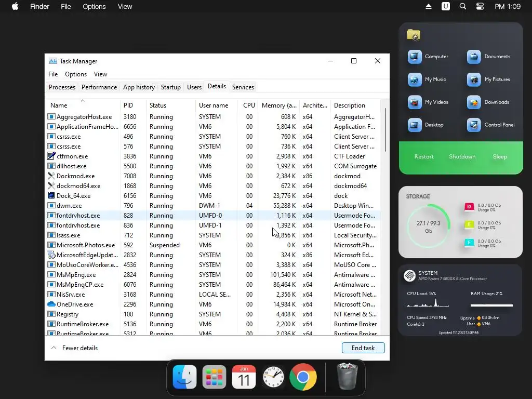532x399 pixels.
Task: Open Task Manager File menu
Action: pyautogui.click(x=53, y=74)
